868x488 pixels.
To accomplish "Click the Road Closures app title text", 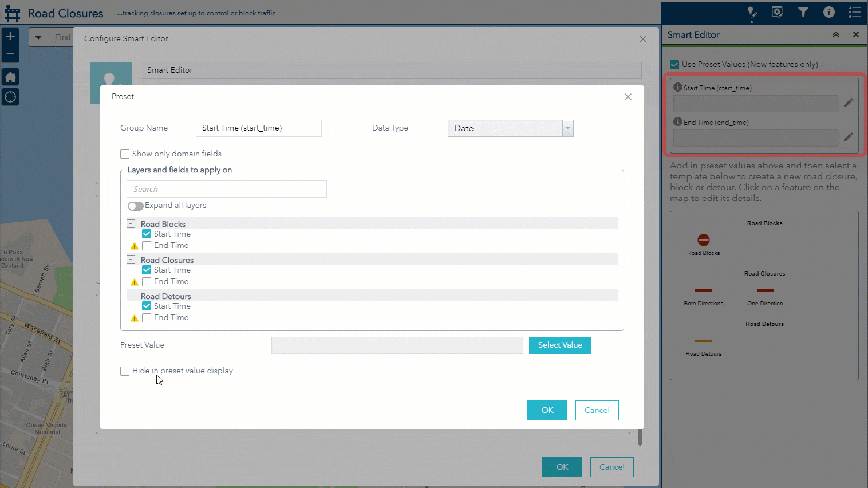I will click(66, 13).
